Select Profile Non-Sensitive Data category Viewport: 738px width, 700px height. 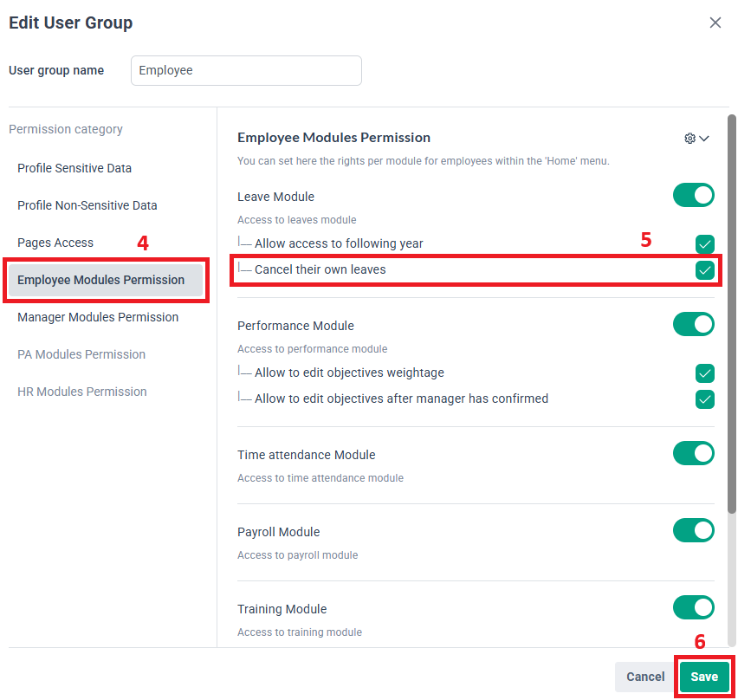click(x=87, y=205)
